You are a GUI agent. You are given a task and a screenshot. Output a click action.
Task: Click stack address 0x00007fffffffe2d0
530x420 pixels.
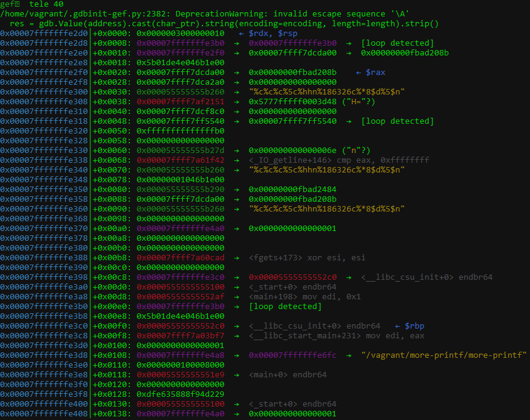[44, 34]
